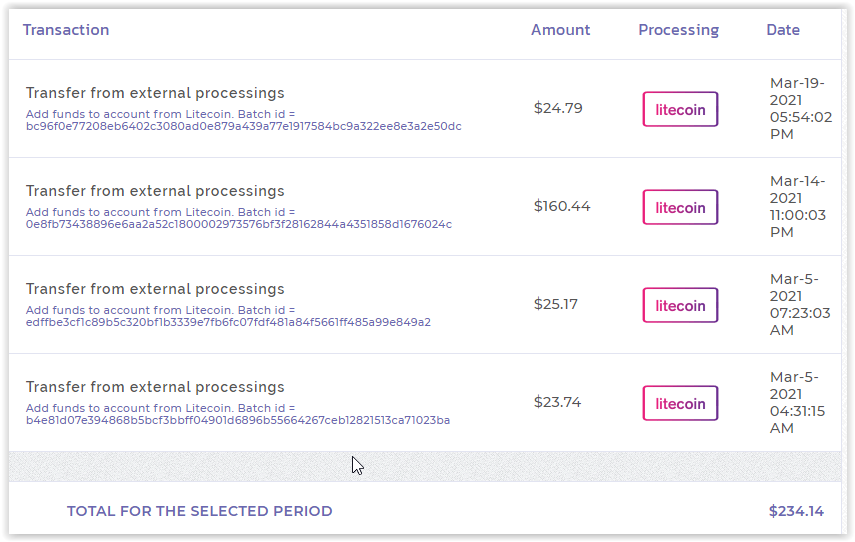
Task: Click the Mar-14-2021 11:00:03 PM date
Action: point(798,206)
